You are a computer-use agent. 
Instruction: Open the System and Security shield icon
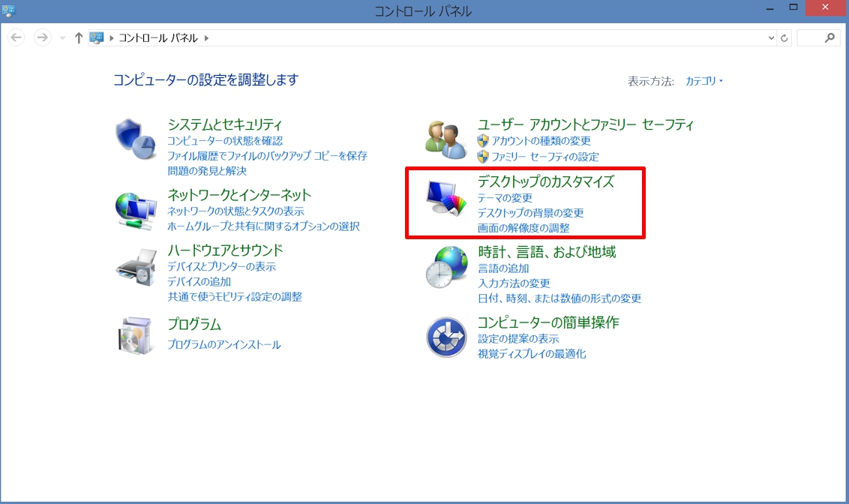[135, 139]
